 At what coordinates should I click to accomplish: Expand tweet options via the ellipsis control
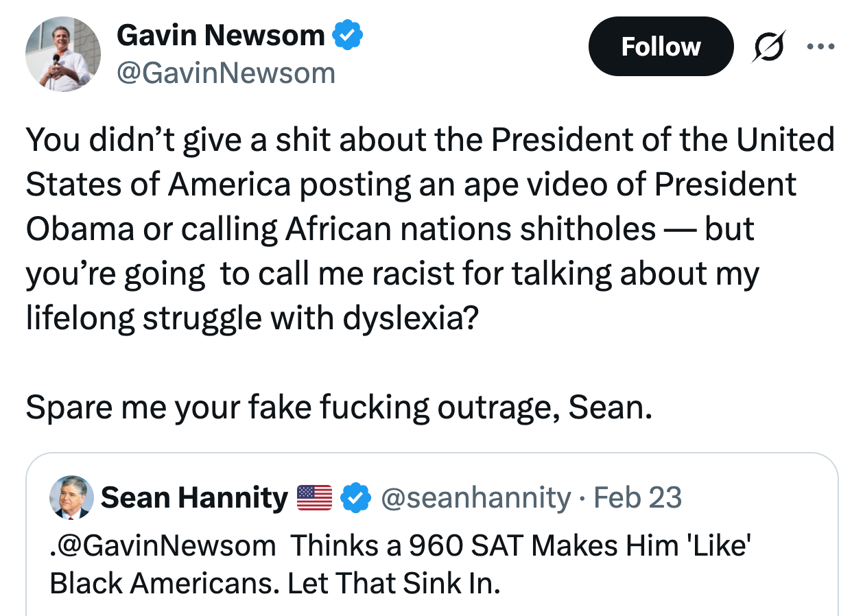822,45
